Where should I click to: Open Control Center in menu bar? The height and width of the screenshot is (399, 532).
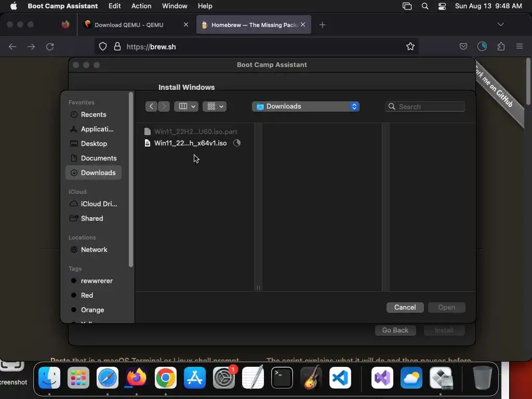pos(442,6)
